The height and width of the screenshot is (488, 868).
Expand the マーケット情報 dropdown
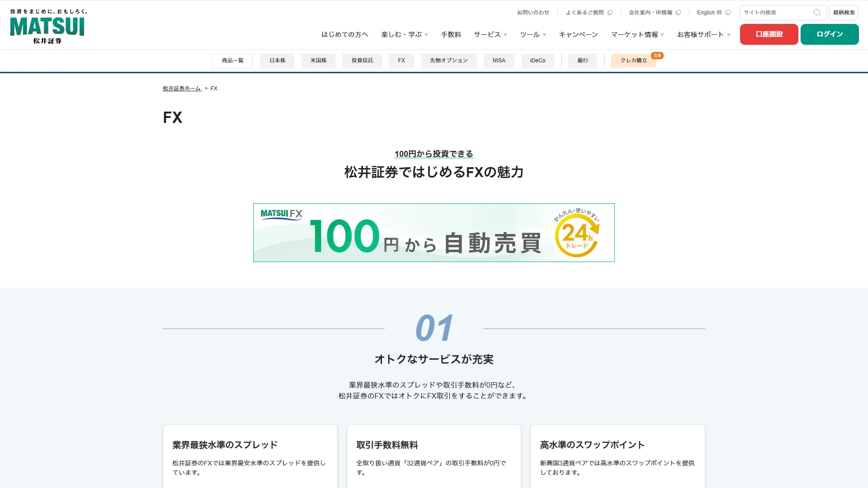click(x=637, y=34)
